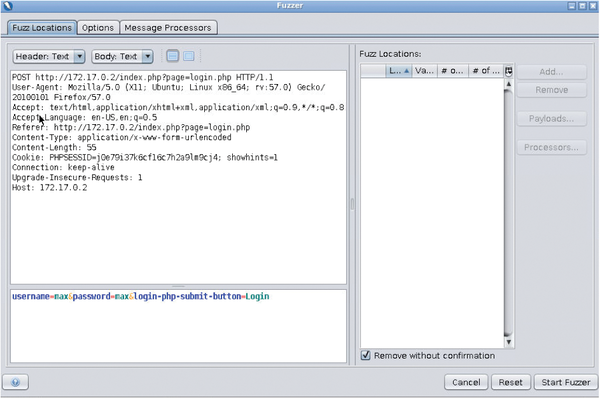Click the POST request line in header
This screenshot has height=398, width=600.
tap(142, 77)
